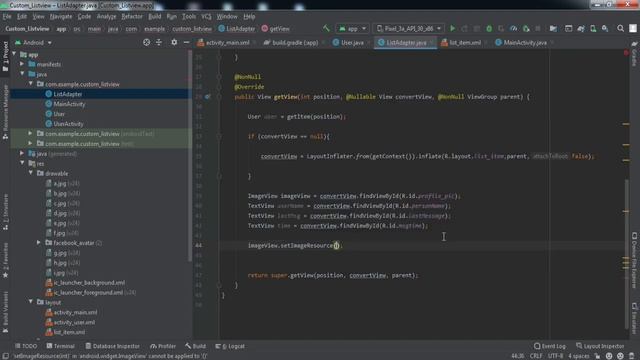The image size is (640, 360).
Task: Collapse the app module node
Action: 15,54
